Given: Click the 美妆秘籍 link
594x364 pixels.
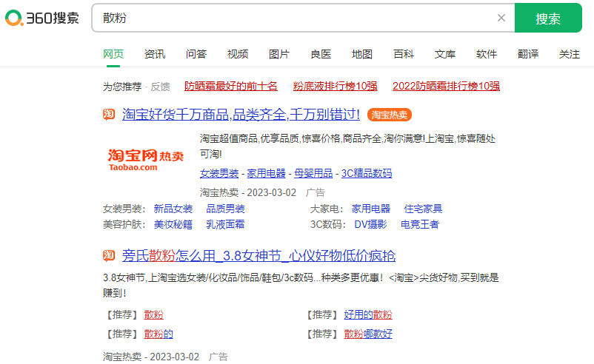Looking at the screenshot, I should (173, 225).
